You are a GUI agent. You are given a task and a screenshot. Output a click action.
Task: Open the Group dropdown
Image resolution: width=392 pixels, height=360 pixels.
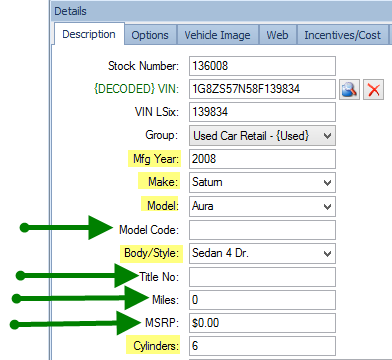pyautogui.click(x=262, y=136)
